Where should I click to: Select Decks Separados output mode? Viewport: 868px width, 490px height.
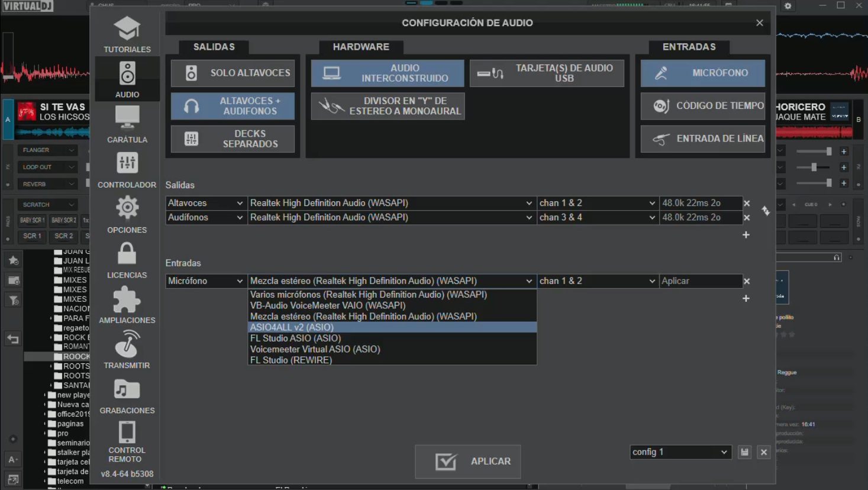233,139
